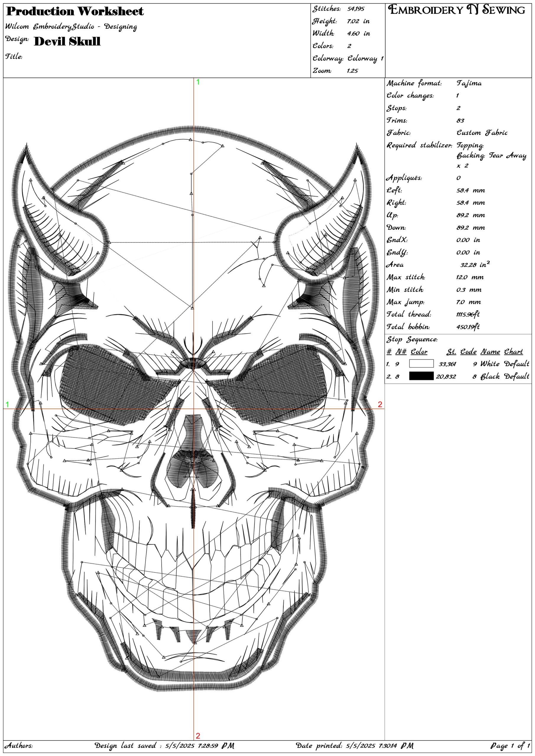The image size is (535, 756).
Task: Click the "Color" column header
Action: point(419,352)
